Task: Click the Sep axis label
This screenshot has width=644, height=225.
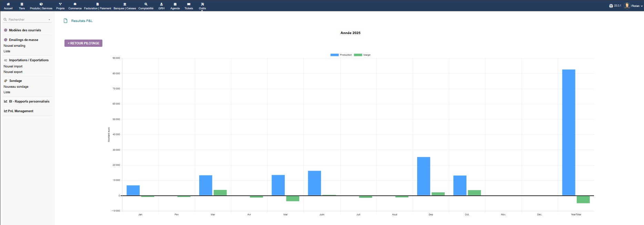Action: click(431, 215)
